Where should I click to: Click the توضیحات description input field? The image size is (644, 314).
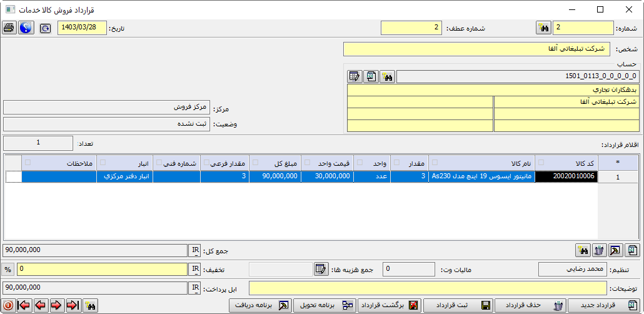click(428, 288)
